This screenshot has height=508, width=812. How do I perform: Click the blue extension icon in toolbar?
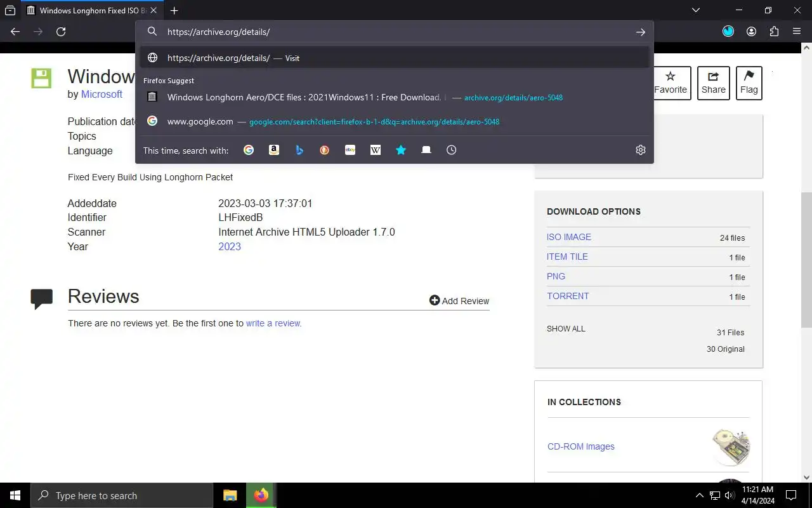point(728,32)
